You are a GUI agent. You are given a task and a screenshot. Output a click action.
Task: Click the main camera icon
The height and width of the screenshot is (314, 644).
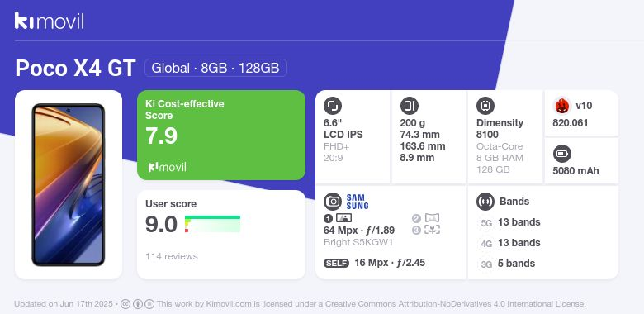click(x=333, y=202)
